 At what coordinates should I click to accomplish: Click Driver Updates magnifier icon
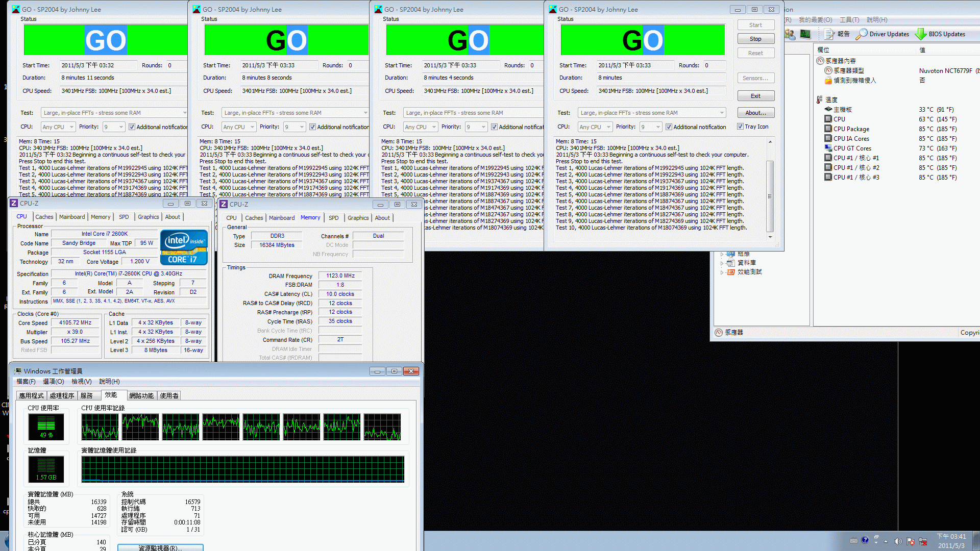click(x=862, y=34)
